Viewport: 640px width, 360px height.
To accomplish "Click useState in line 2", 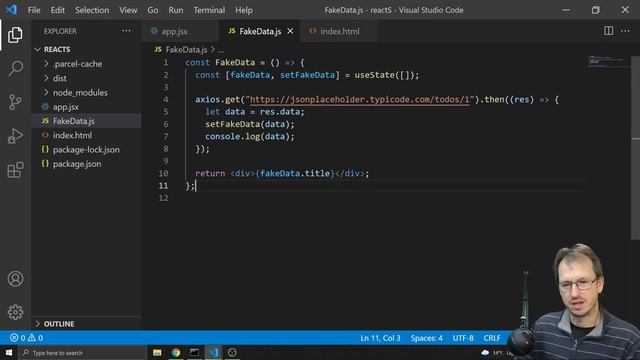I will coord(374,75).
